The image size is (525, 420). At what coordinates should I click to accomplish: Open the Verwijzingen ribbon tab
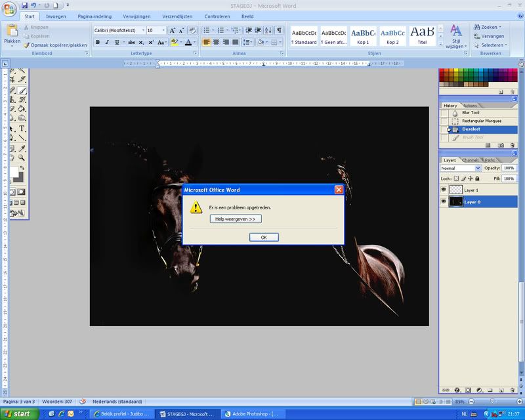click(136, 16)
